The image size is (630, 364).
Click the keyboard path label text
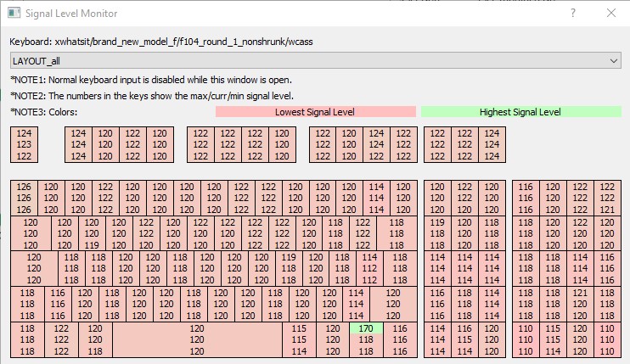[x=161, y=42]
